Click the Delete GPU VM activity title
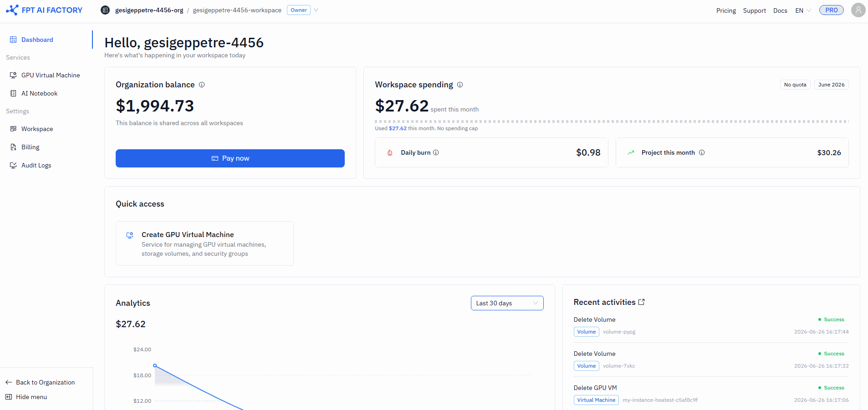This screenshot has height=410, width=868. pyautogui.click(x=595, y=388)
